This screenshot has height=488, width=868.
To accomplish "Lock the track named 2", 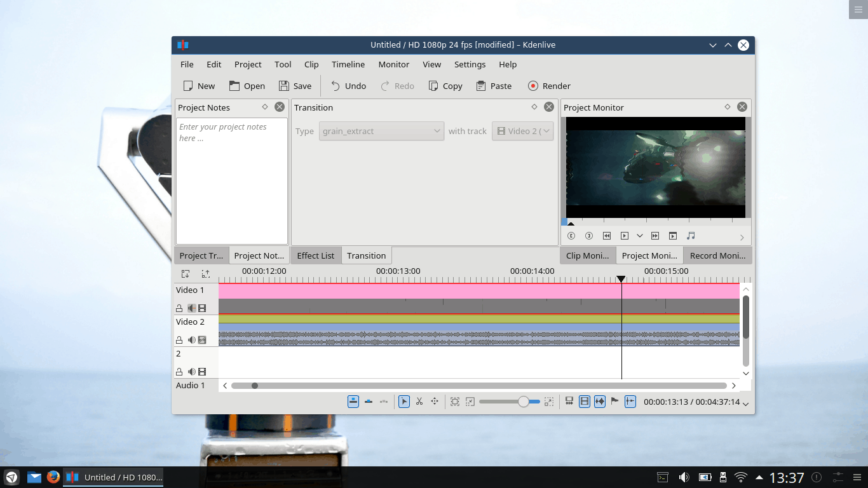I will click(x=179, y=372).
